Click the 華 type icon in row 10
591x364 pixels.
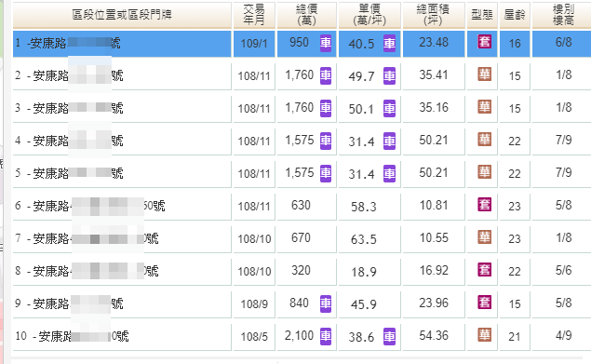point(484,335)
